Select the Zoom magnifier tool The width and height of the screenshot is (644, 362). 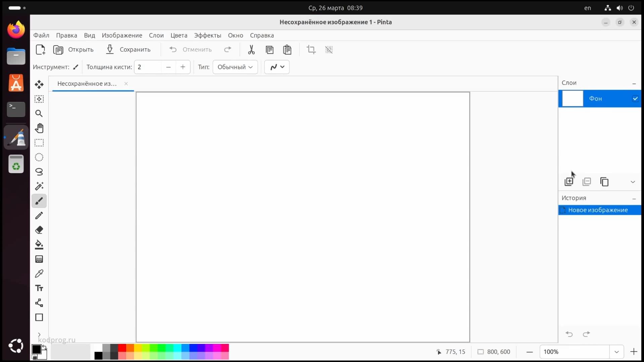tap(39, 114)
